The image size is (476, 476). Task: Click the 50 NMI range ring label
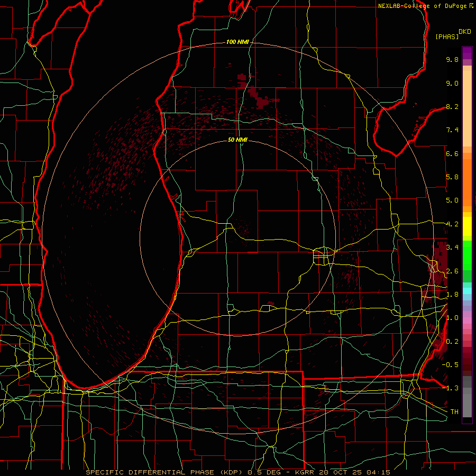coord(237,140)
